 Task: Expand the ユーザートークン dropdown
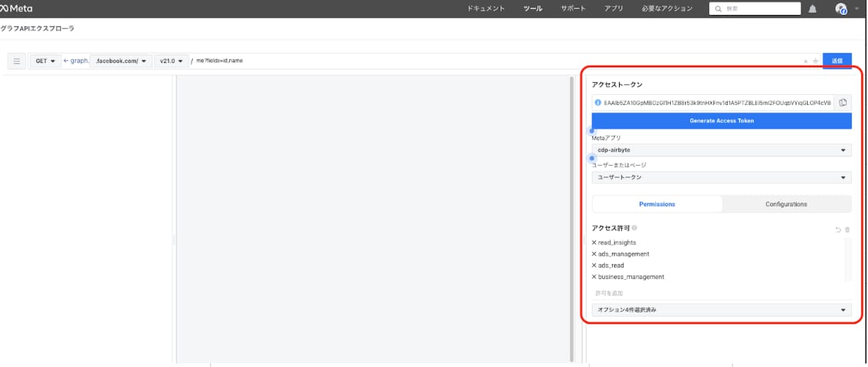coord(721,178)
